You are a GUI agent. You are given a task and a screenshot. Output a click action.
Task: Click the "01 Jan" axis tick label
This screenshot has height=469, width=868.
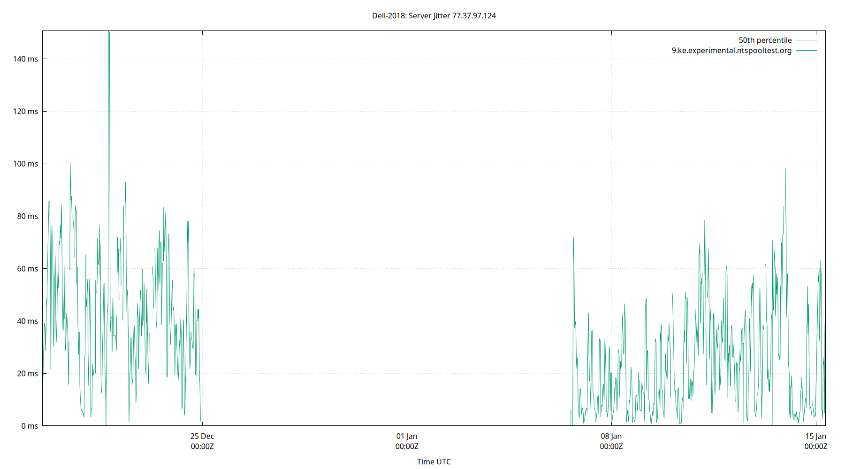[407, 436]
